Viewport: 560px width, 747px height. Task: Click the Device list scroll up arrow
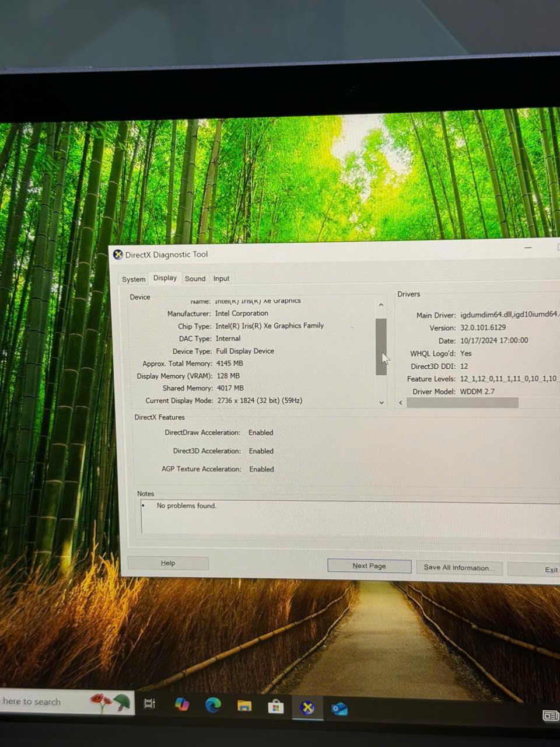pos(381,305)
